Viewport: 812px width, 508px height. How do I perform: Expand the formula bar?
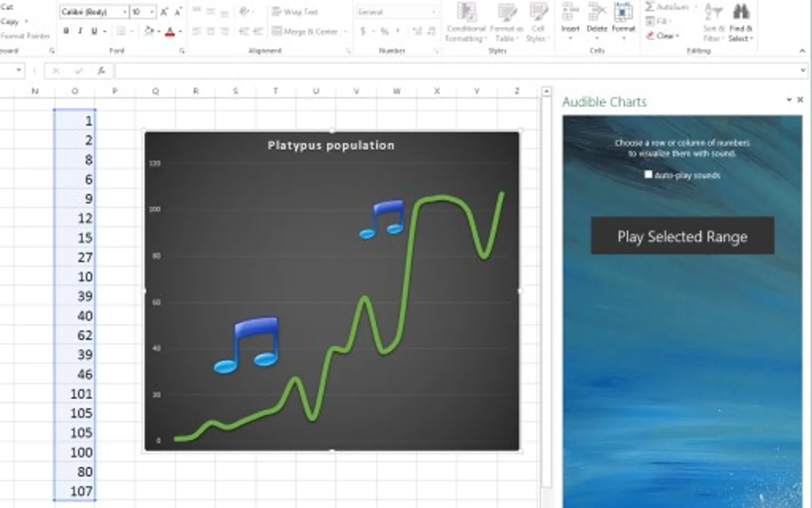tap(803, 71)
